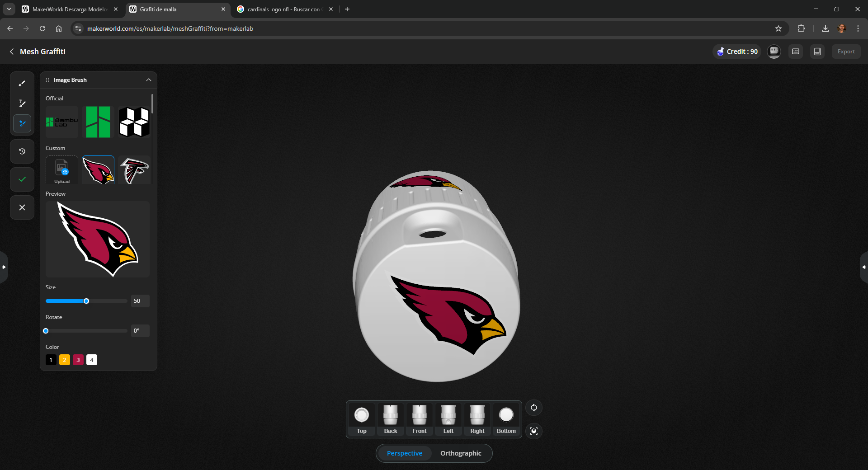Select the image brush tool
The image size is (868, 470).
tap(22, 123)
